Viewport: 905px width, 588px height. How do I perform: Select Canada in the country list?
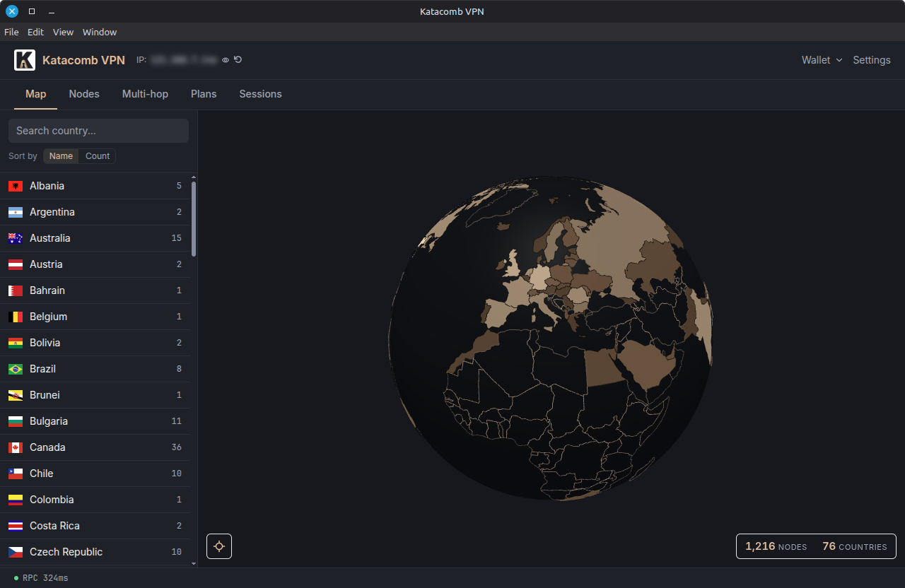95,447
